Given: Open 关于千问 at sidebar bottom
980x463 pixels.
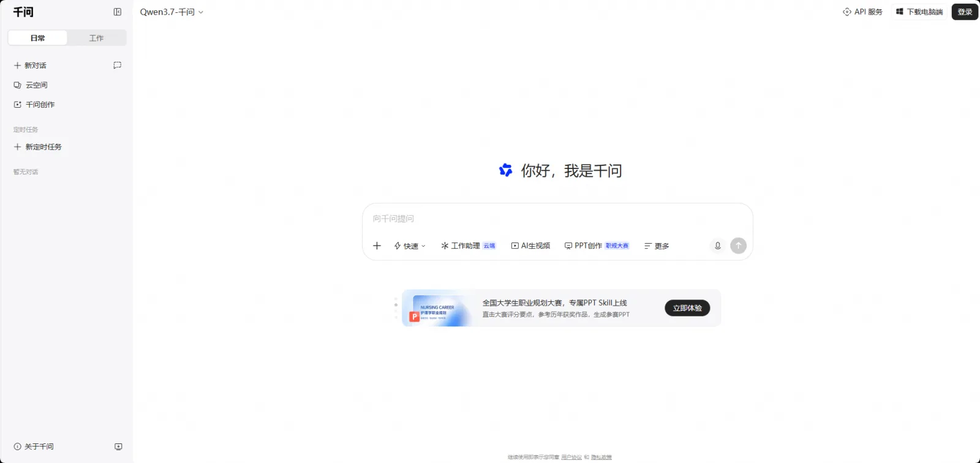Looking at the screenshot, I should (34, 446).
